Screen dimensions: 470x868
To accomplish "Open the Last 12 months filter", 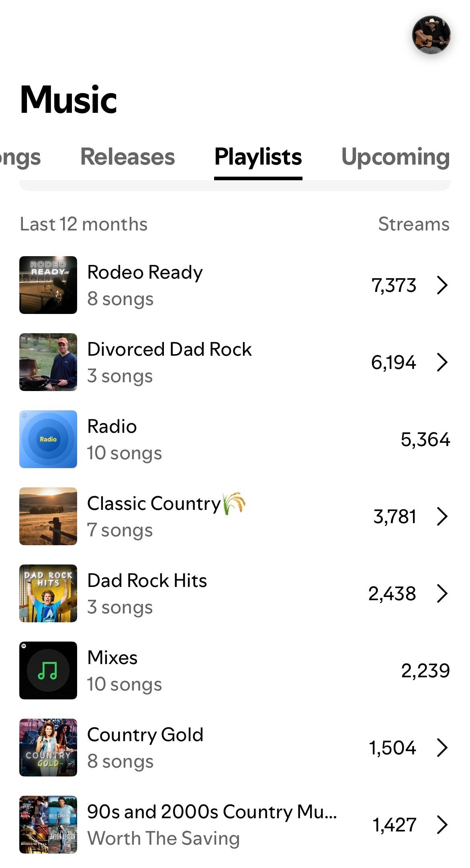I will [84, 224].
